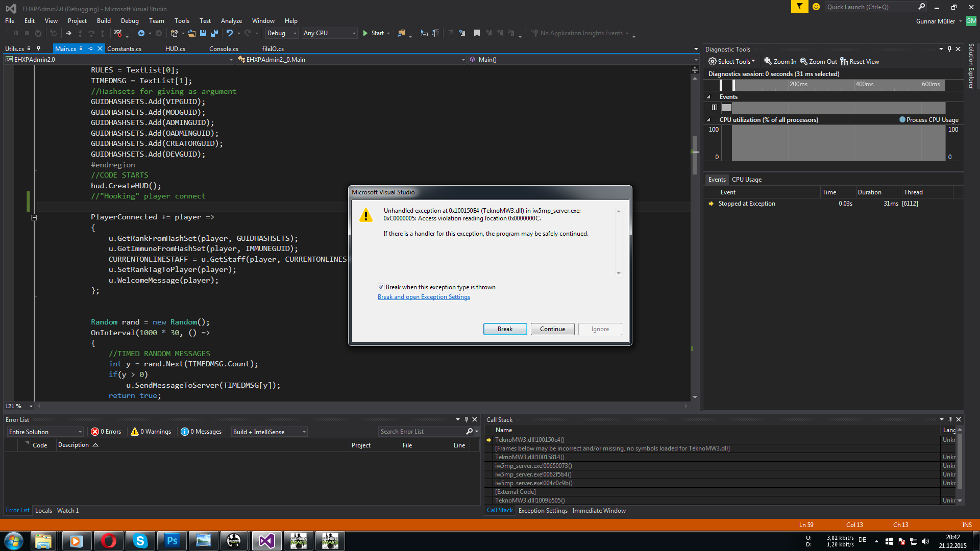The image size is (980, 551).
Task: Open the Any CPU platform dropdown
Action: point(330,33)
